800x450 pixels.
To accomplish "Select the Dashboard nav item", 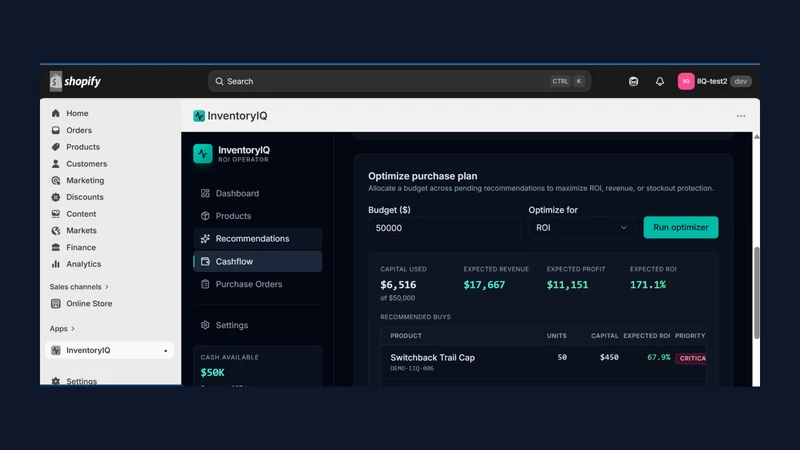I will (x=258, y=193).
